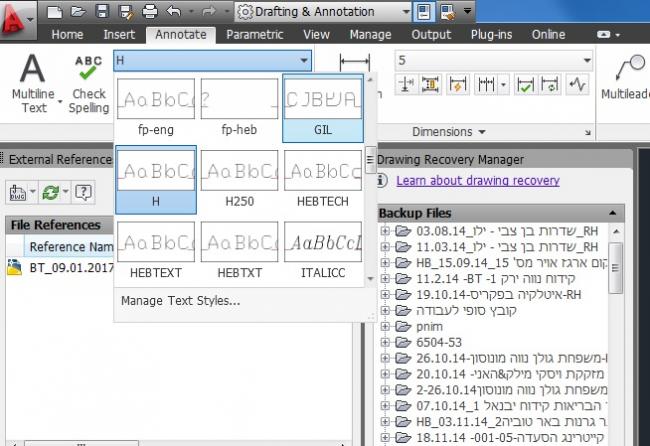Select the HEBTEXT text style
The height and width of the screenshot is (446, 650).
pyautogui.click(x=156, y=251)
